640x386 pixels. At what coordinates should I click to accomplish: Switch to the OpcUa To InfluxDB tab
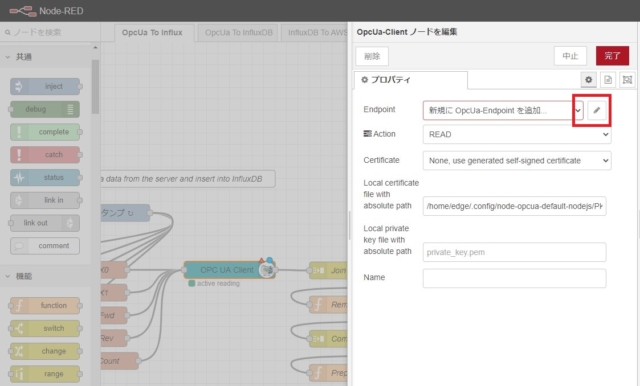(x=239, y=33)
